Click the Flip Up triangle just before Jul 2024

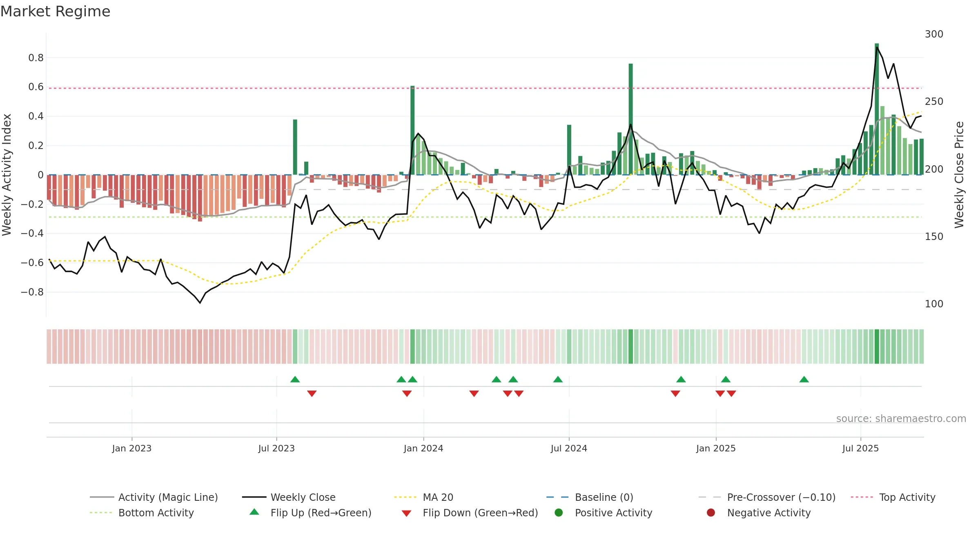(x=558, y=380)
